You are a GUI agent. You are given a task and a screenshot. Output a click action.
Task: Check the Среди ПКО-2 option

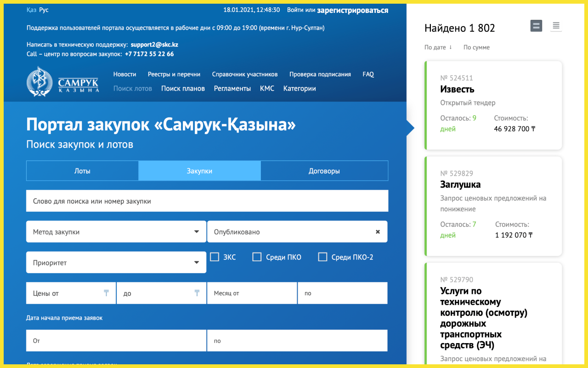pyautogui.click(x=322, y=257)
